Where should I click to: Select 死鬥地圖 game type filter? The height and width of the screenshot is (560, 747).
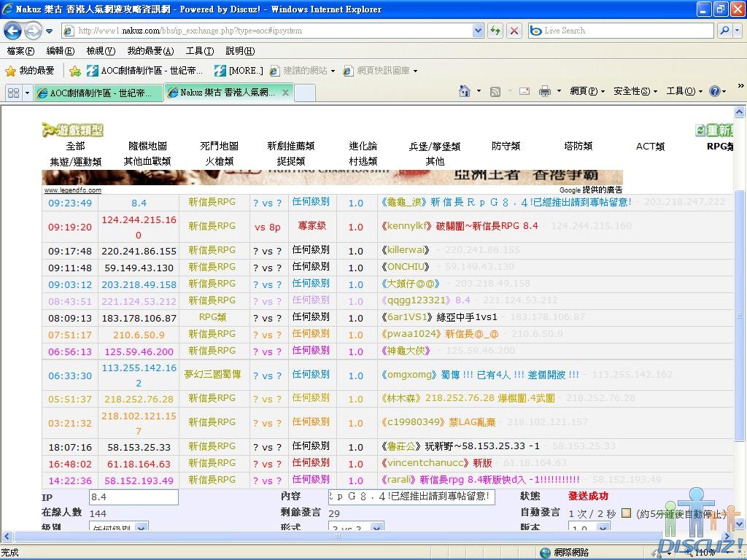219,146
